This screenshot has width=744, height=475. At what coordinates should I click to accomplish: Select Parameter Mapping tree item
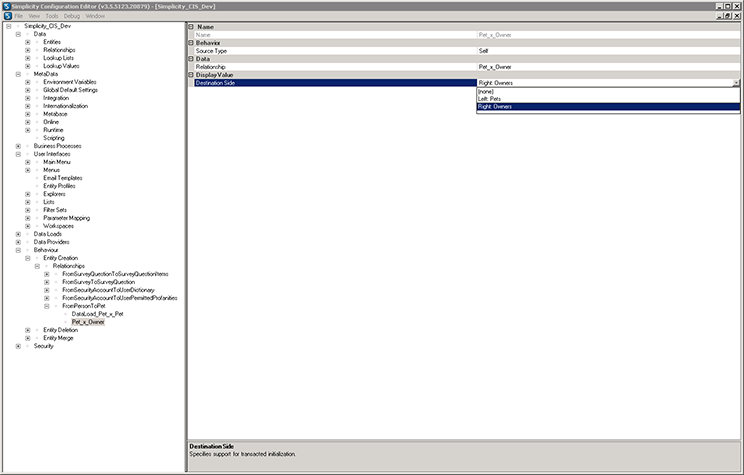point(66,218)
